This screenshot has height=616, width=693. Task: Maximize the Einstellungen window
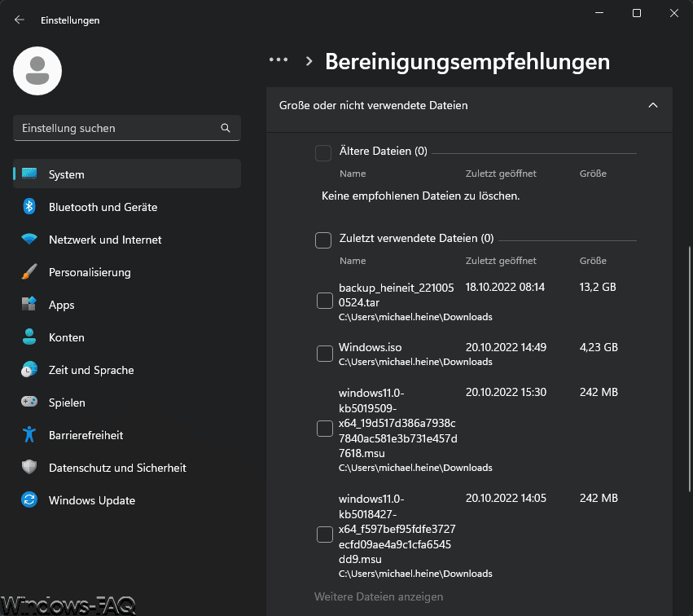[637, 13]
